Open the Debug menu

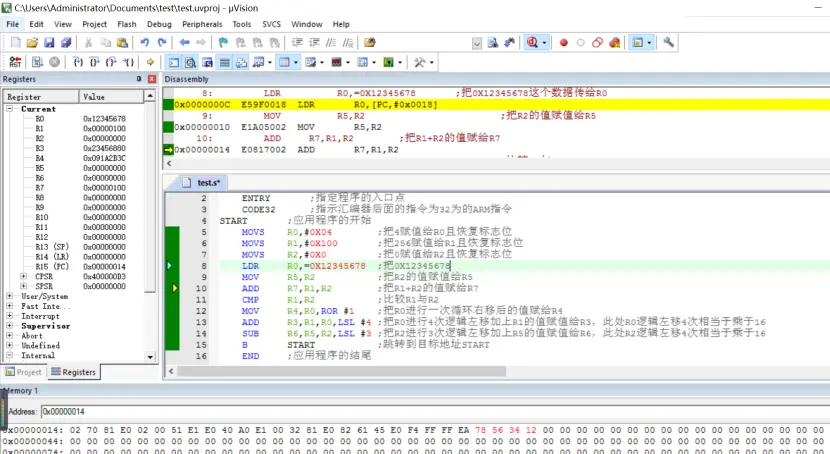pyautogui.click(x=159, y=24)
